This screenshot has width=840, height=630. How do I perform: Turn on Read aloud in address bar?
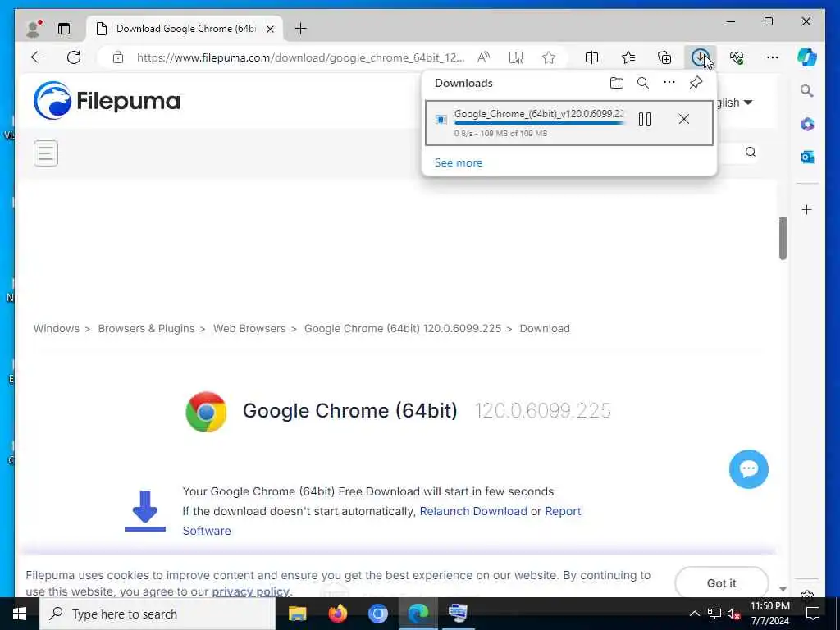pos(483,57)
